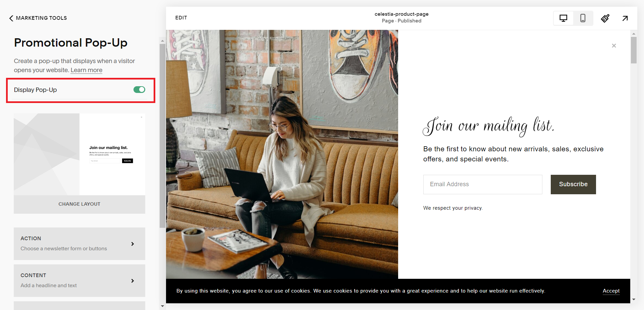Switch to desktop preview icon
Viewport: 644px width, 310px height.
[x=563, y=18]
